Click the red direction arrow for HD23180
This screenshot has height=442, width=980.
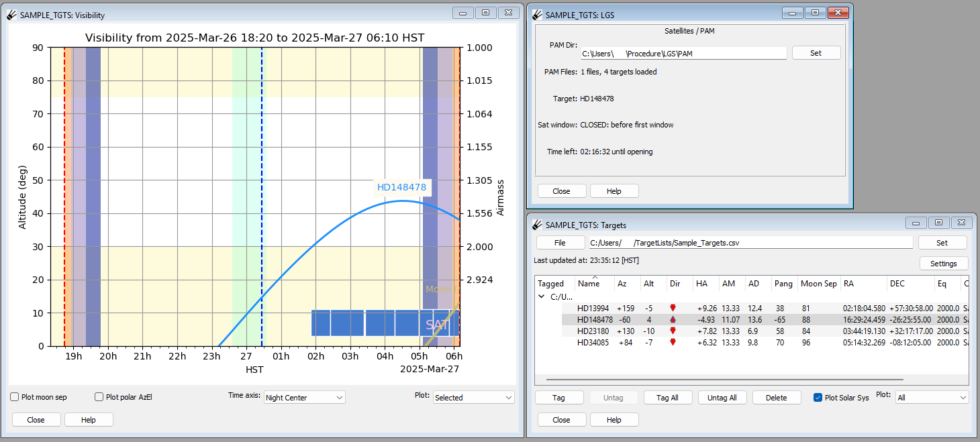[673, 331]
